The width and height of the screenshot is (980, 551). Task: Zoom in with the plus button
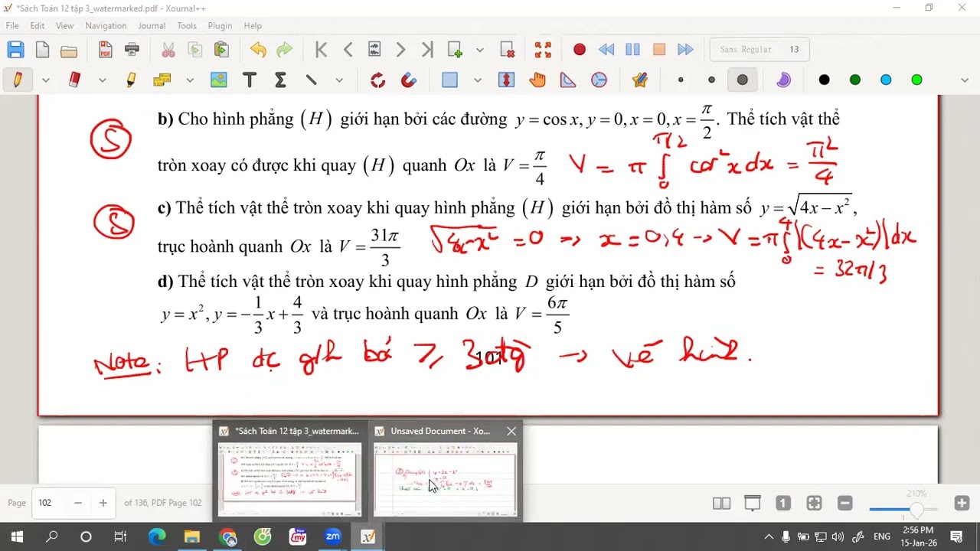tap(962, 503)
